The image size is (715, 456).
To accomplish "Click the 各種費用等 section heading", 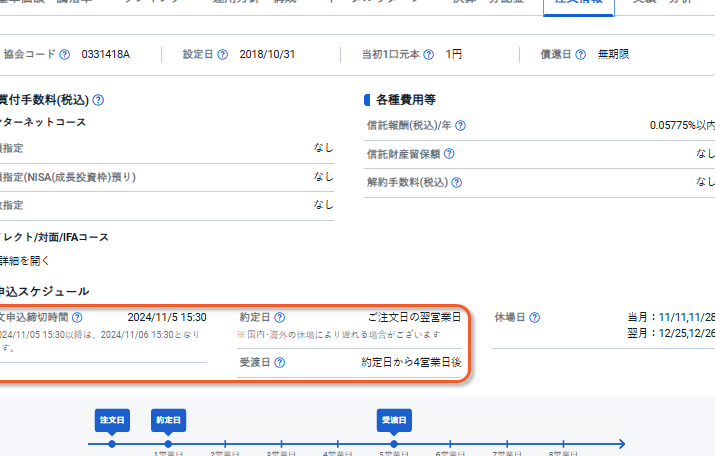I will (x=406, y=100).
